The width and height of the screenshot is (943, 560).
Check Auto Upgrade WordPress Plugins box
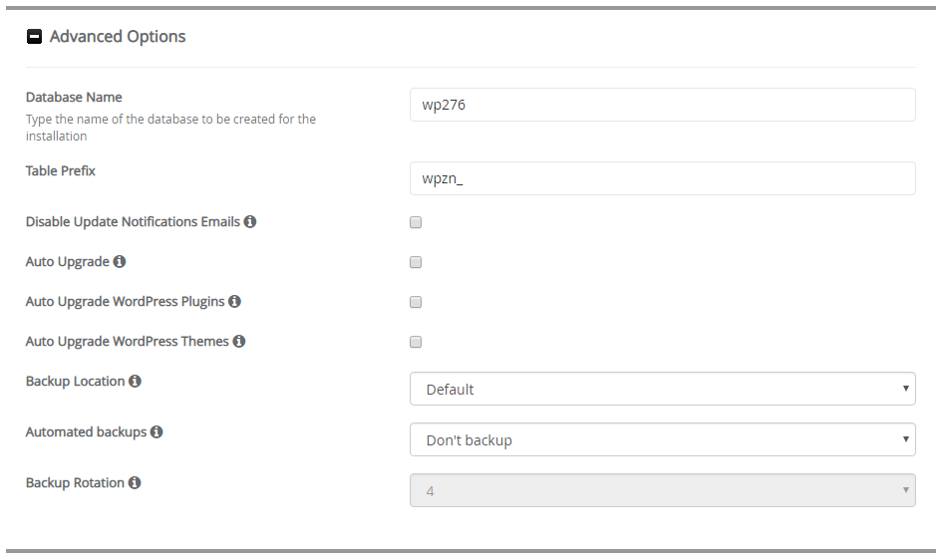[x=416, y=302]
